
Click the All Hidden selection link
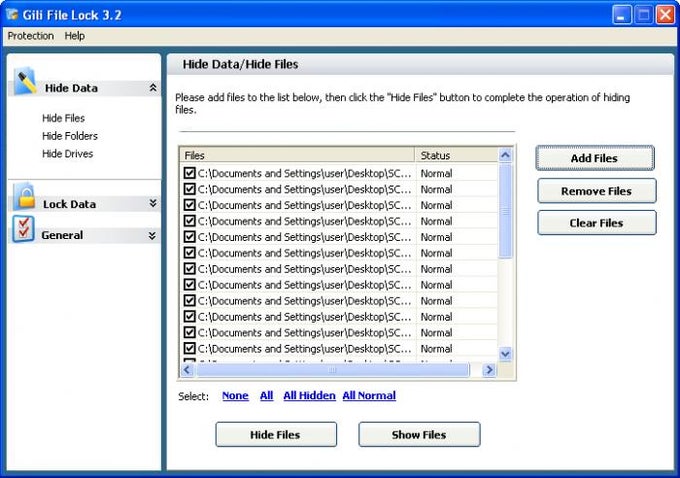[309, 396]
